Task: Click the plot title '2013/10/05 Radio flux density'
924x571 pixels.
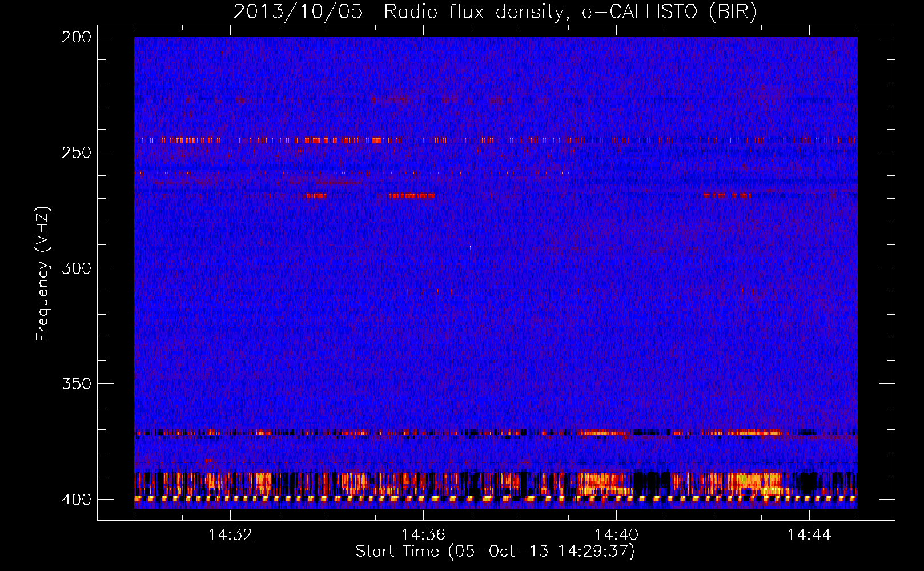Action: (496, 11)
